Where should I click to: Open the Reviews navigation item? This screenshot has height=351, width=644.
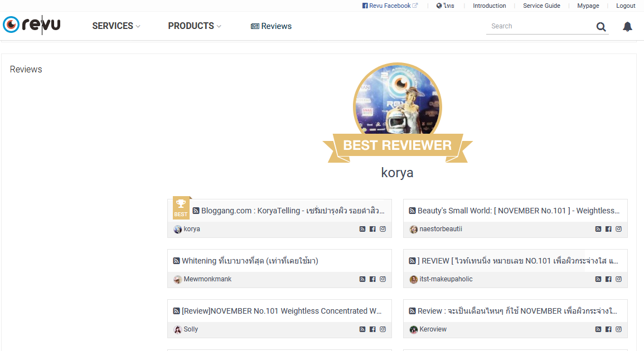point(271,26)
